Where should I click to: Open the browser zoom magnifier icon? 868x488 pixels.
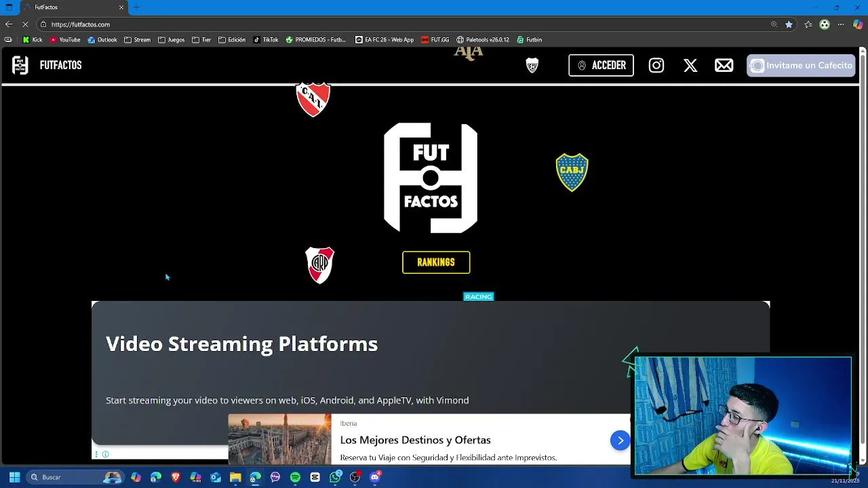(x=774, y=24)
